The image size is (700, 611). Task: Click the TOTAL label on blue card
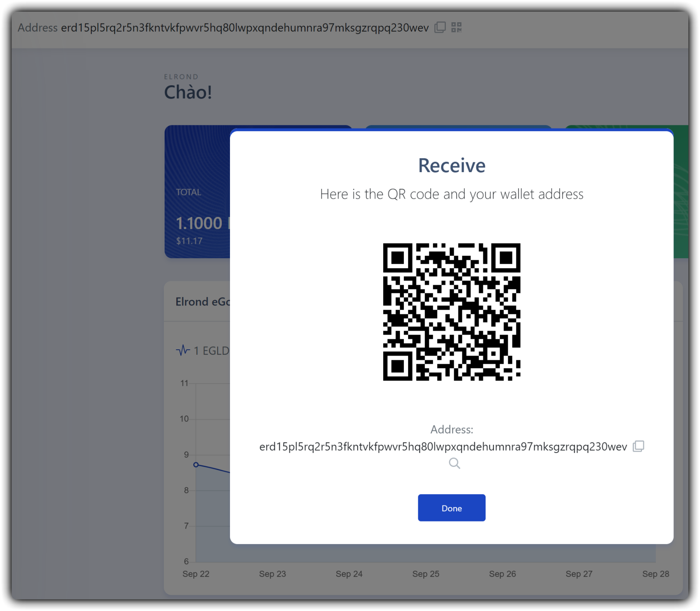tap(188, 192)
